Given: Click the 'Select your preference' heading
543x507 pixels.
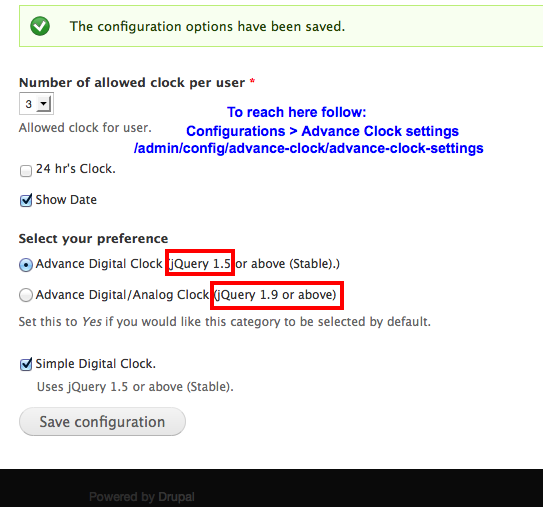Looking at the screenshot, I should click(x=94, y=239).
